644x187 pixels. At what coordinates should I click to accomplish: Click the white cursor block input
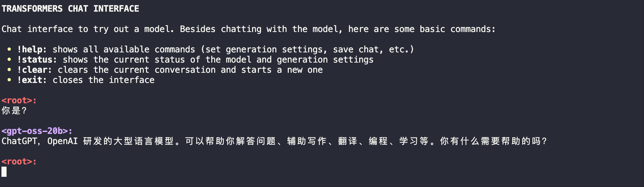pyautogui.click(x=4, y=172)
